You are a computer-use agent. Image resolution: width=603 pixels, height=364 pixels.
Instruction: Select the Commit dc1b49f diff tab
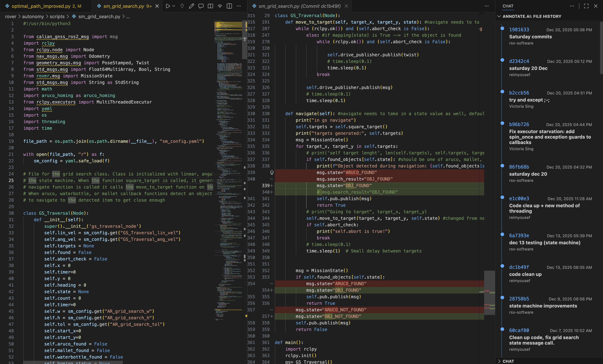coord(299,6)
